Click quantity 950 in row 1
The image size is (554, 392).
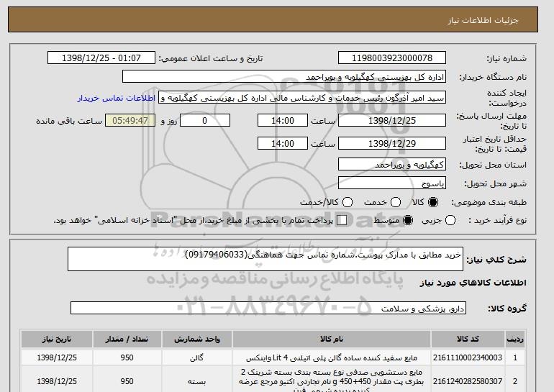coord(127,357)
